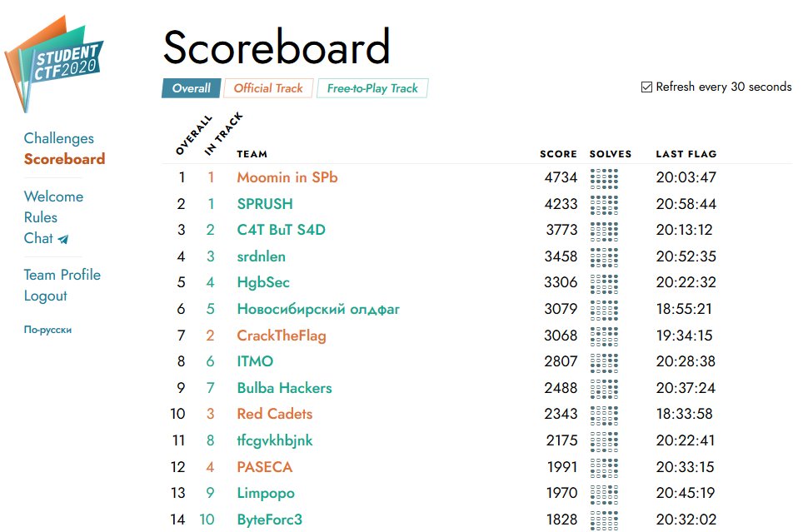Click last flag time 20:03:47

coord(686,177)
